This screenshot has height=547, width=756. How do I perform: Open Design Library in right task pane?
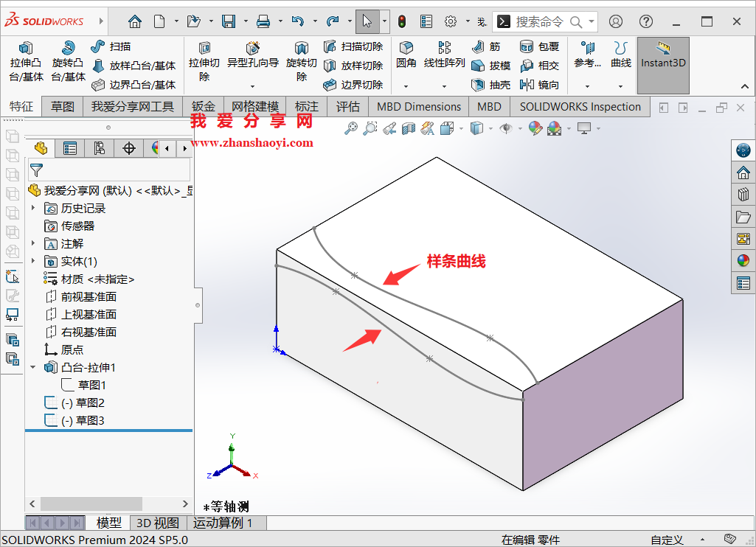(743, 195)
